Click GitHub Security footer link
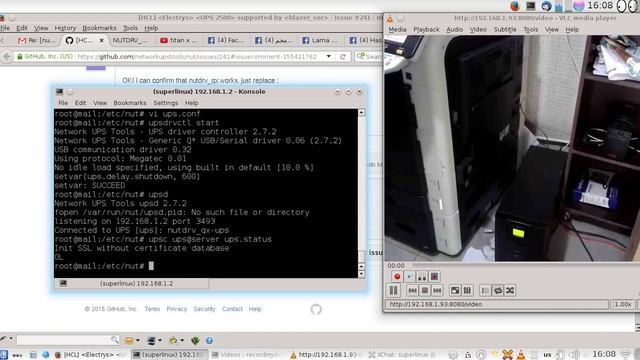 [x=204, y=309]
